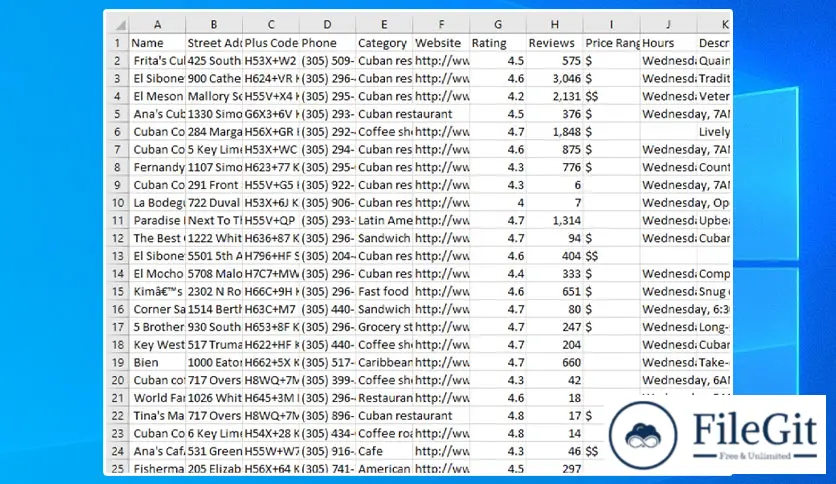Click the 'Reviews' header cell

coord(554,43)
